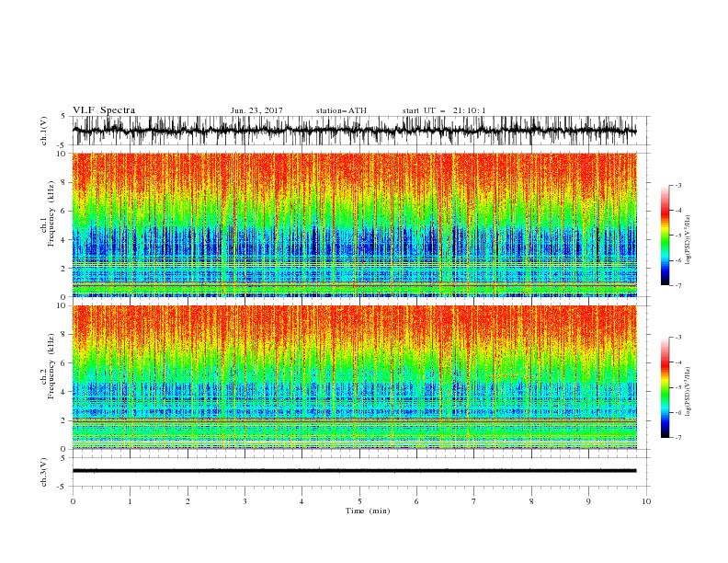The height and width of the screenshot is (563, 728).
Task: Click time axis tick label "2"
Action: (x=188, y=501)
